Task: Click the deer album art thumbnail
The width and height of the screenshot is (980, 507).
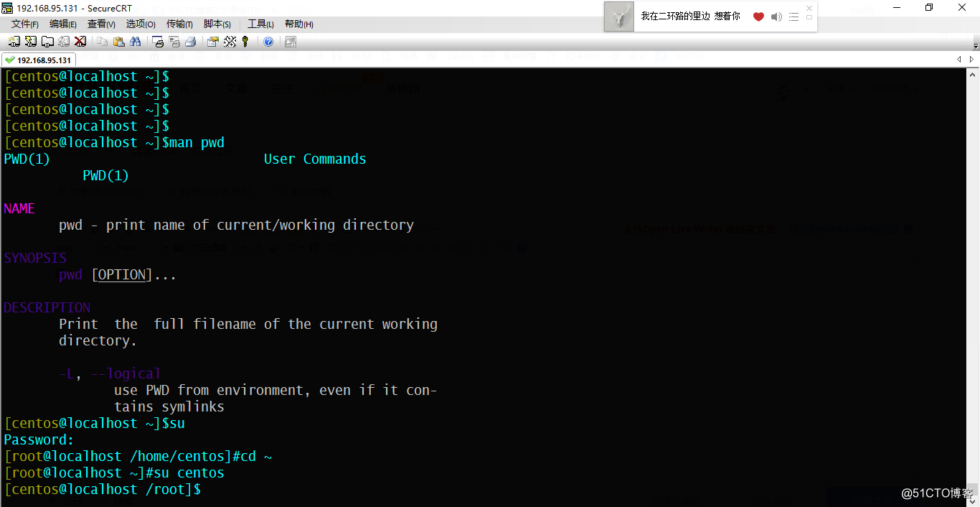Action: tap(619, 16)
